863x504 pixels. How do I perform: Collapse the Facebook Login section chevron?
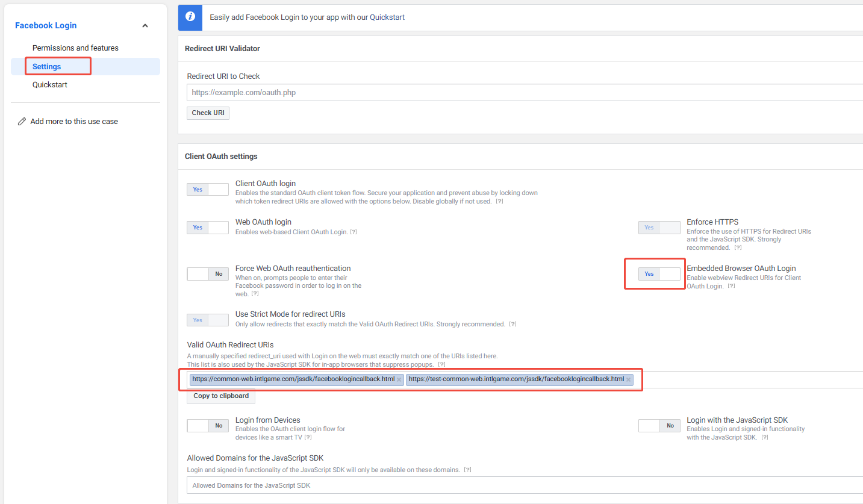145,26
